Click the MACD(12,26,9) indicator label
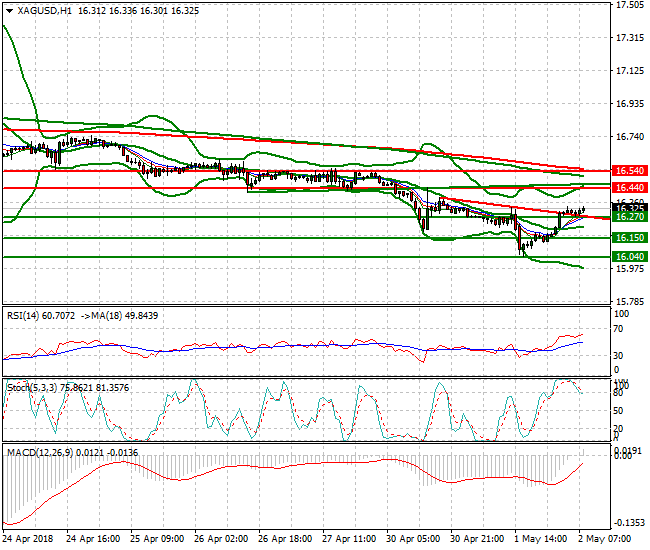This screenshot has height=550, width=650. click(x=35, y=453)
